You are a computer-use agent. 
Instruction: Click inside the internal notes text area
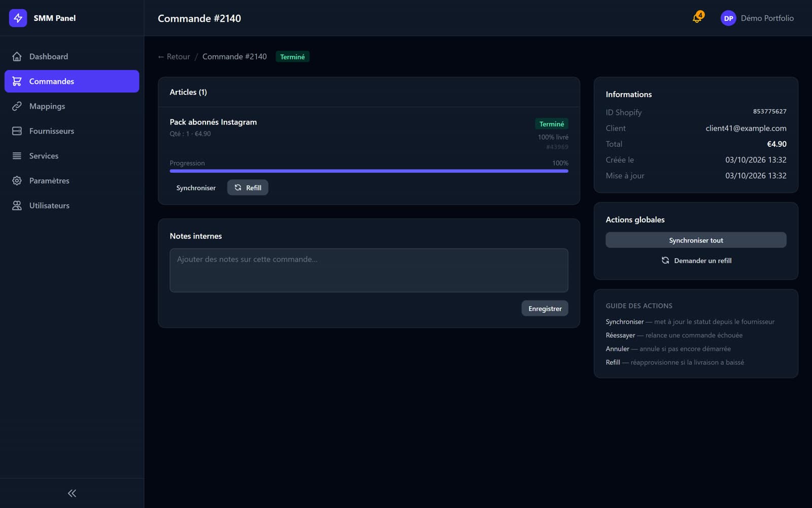[x=369, y=270]
